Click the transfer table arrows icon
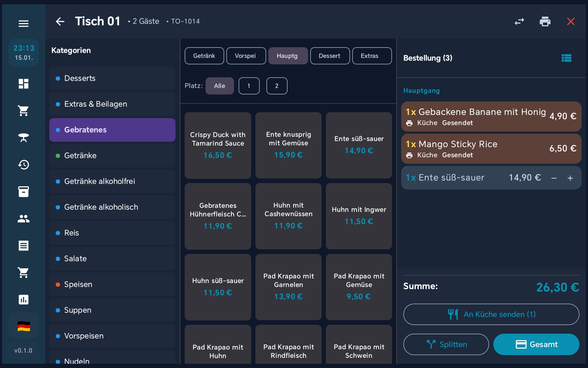 519,21
